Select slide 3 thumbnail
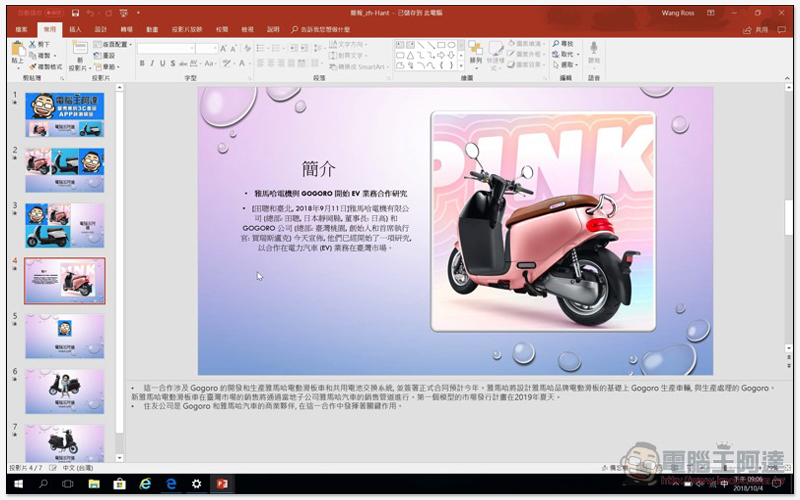The width and height of the screenshot is (800, 500). tap(65, 225)
